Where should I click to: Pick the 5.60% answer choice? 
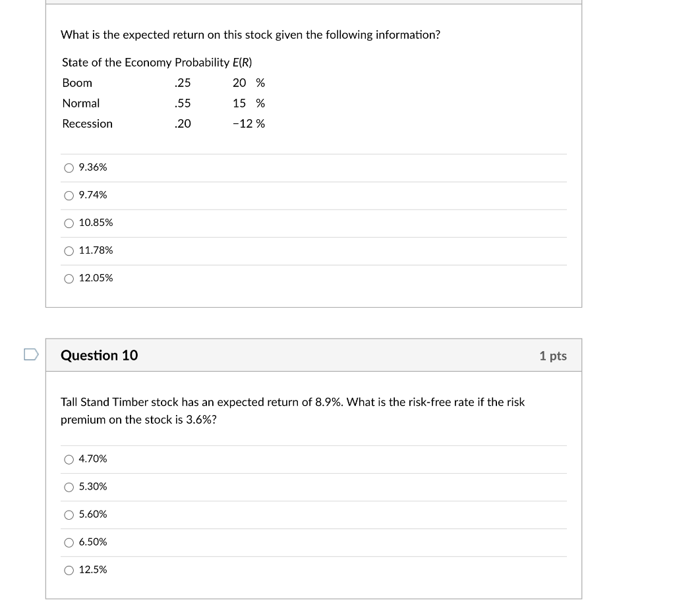click(69, 515)
